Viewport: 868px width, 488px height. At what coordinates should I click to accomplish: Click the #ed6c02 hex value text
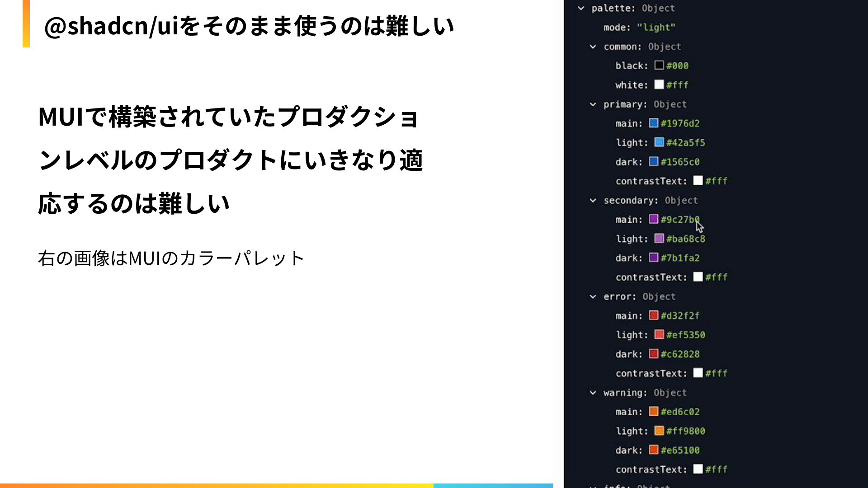point(680,412)
